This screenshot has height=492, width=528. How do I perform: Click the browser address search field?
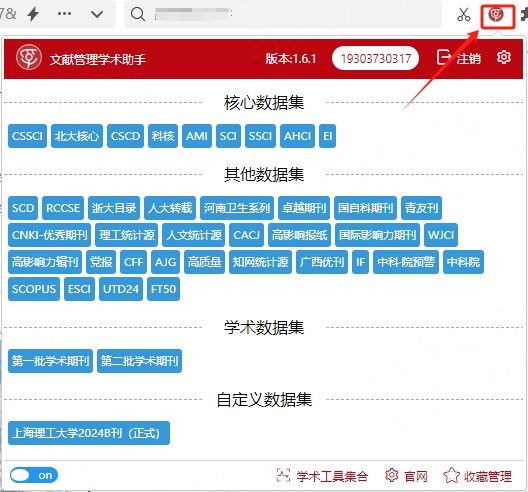pos(283,14)
